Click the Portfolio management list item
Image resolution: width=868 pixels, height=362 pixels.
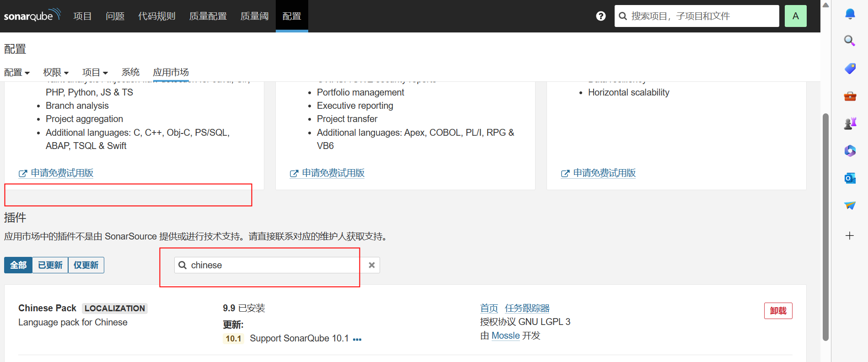pos(360,92)
